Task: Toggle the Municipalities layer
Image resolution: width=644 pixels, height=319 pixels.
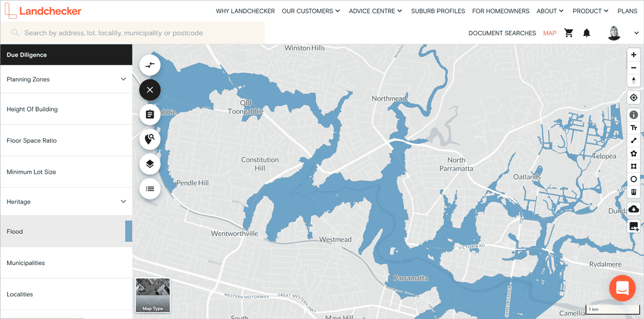Action: (66, 263)
